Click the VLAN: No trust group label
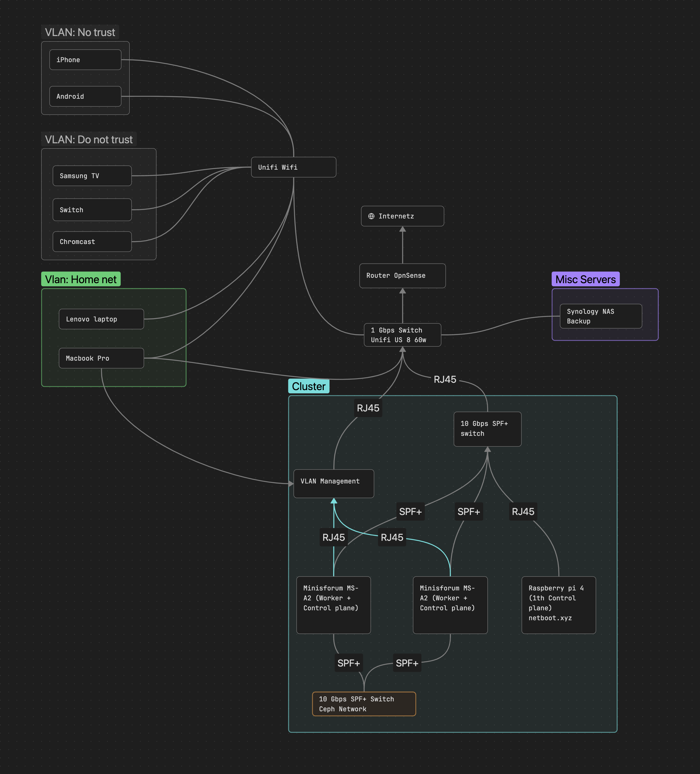Viewport: 700px width, 774px height. 80,32
